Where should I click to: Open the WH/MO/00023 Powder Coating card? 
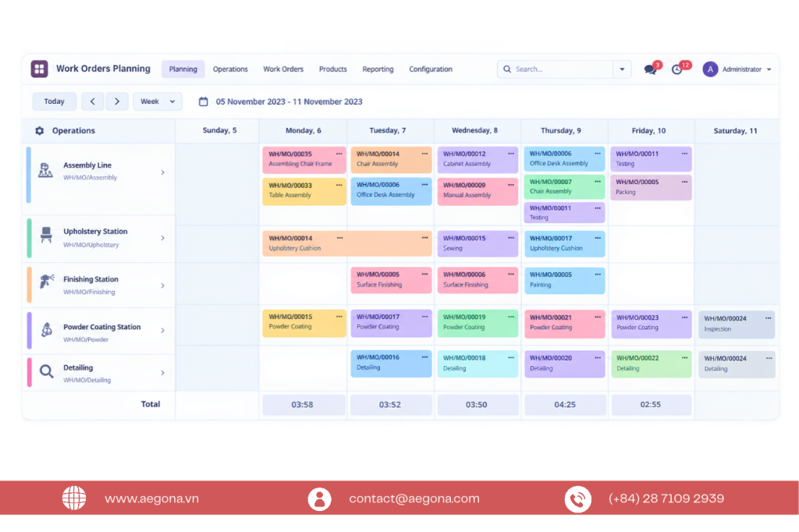(651, 324)
